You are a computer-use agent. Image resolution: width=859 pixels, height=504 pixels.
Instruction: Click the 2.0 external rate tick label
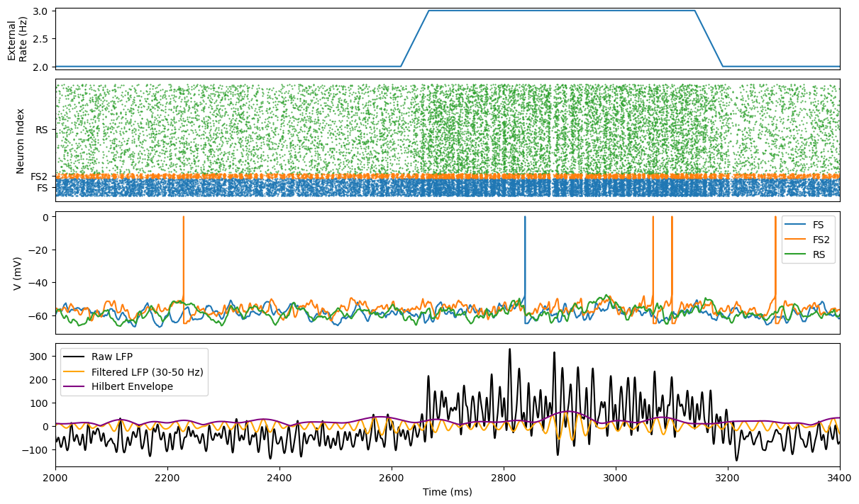41,67
